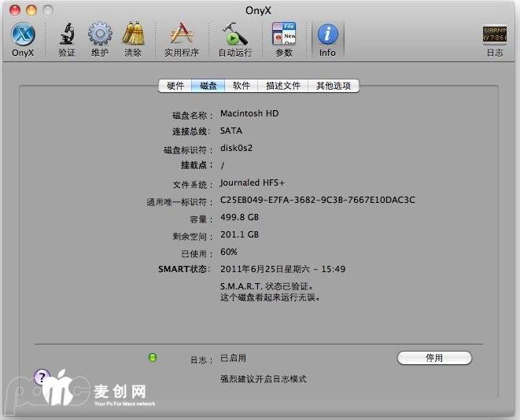Click the green journaling status indicator
Viewport: 520px width, 420px height.
(x=153, y=358)
